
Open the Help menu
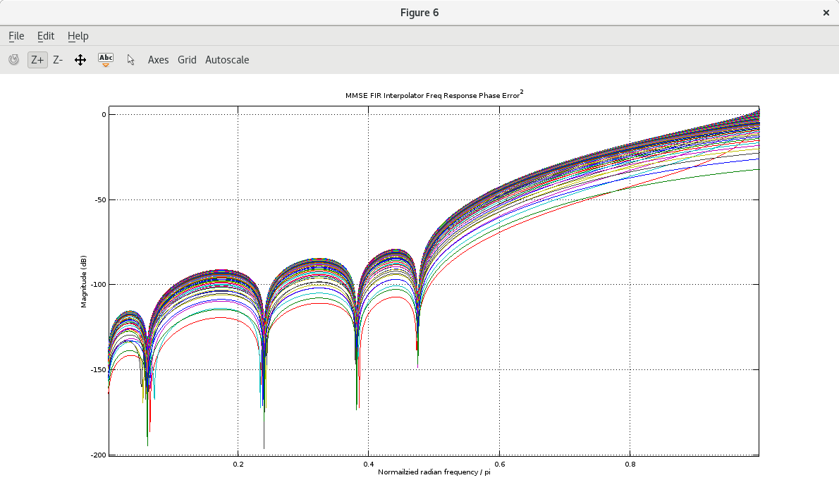(x=78, y=36)
